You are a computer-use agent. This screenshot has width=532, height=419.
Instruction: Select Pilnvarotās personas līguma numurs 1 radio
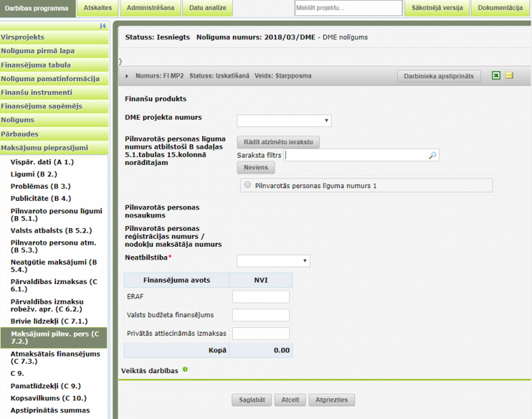(x=247, y=185)
